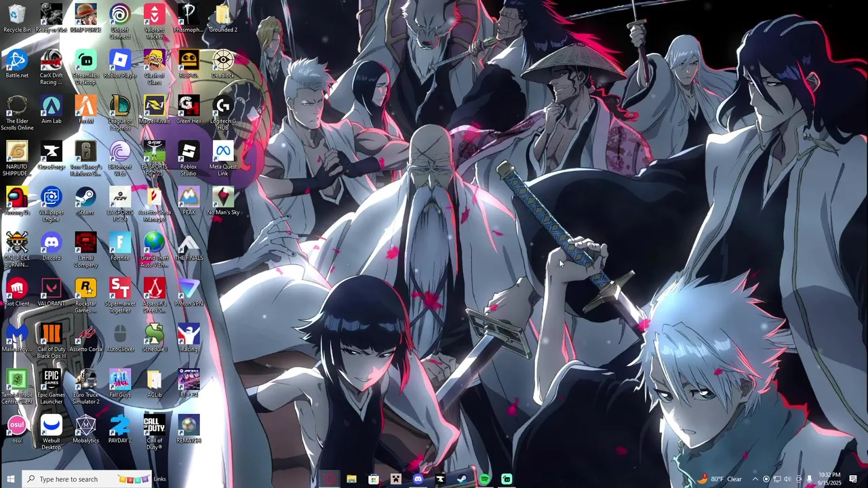The height and width of the screenshot is (488, 868).
Task: Open the weather widget showing 80°F Clear
Action: click(719, 479)
